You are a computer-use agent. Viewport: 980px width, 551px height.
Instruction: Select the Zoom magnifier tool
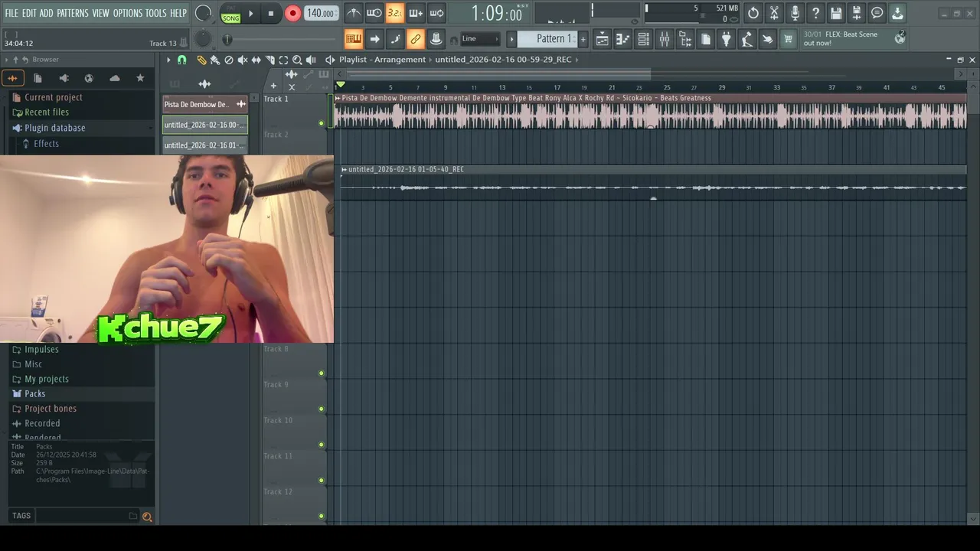coord(297,60)
